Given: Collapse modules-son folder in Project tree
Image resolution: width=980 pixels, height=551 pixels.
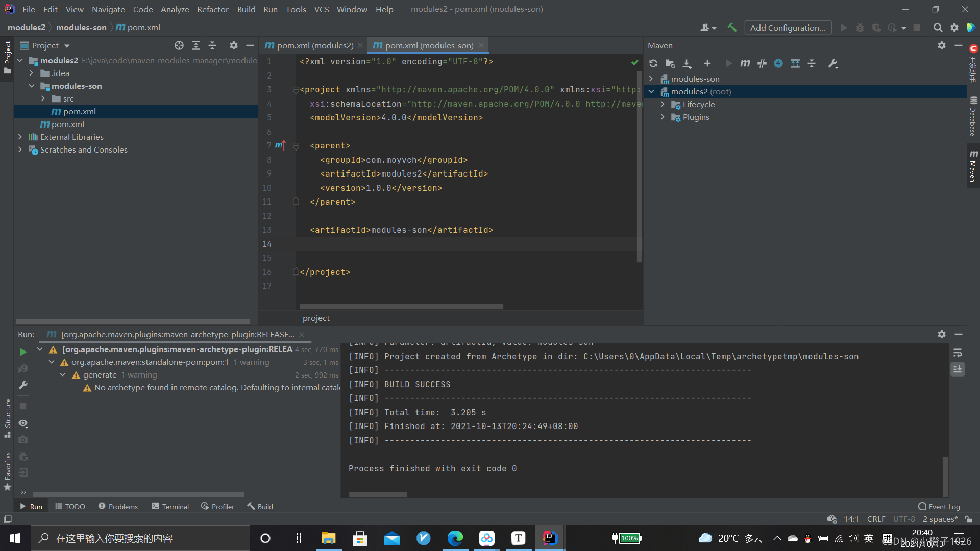Looking at the screenshot, I should click(31, 86).
